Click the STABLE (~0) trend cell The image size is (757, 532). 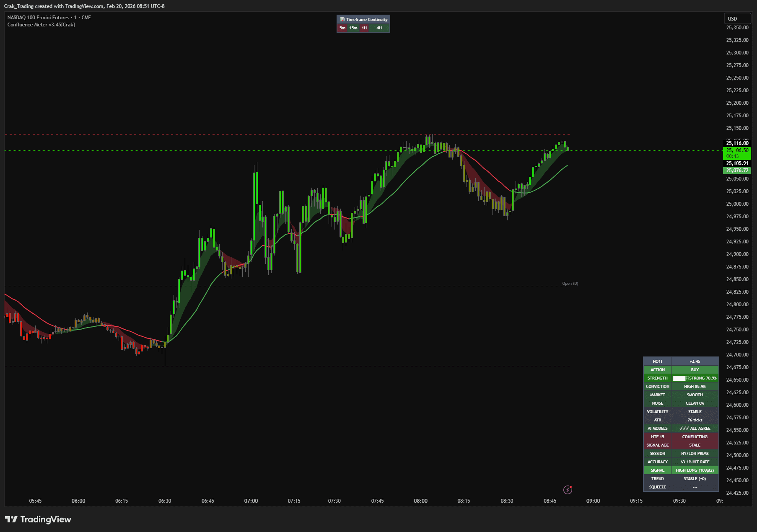(x=695, y=479)
